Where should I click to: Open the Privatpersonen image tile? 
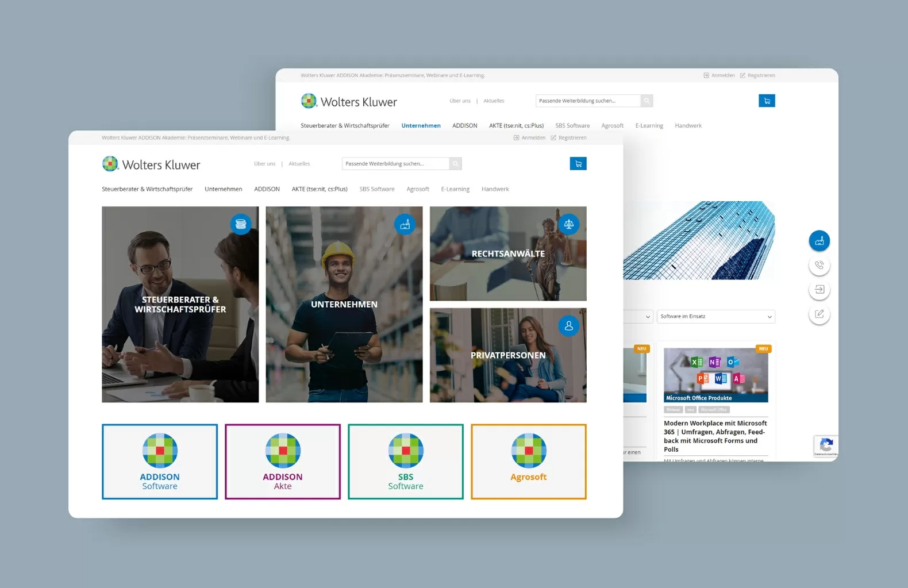508,355
